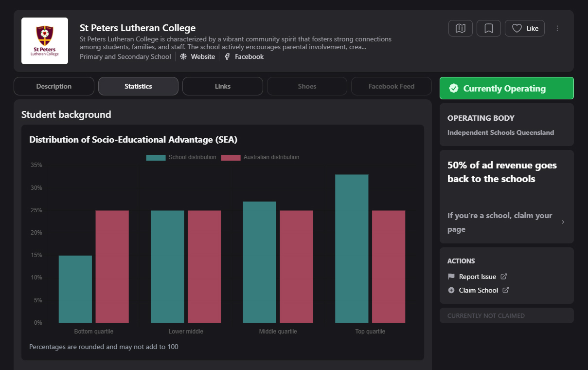
Task: Like the St Peters Lutheran College page
Action: point(525,28)
